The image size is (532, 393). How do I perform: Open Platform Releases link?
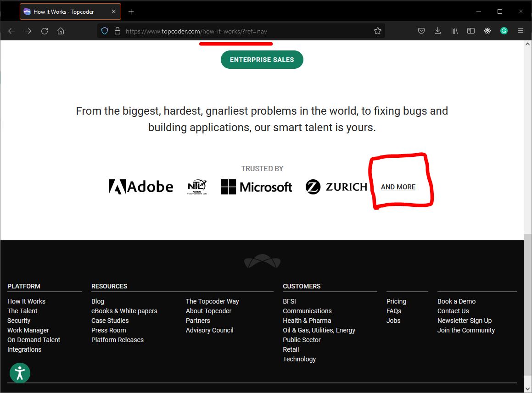click(118, 339)
